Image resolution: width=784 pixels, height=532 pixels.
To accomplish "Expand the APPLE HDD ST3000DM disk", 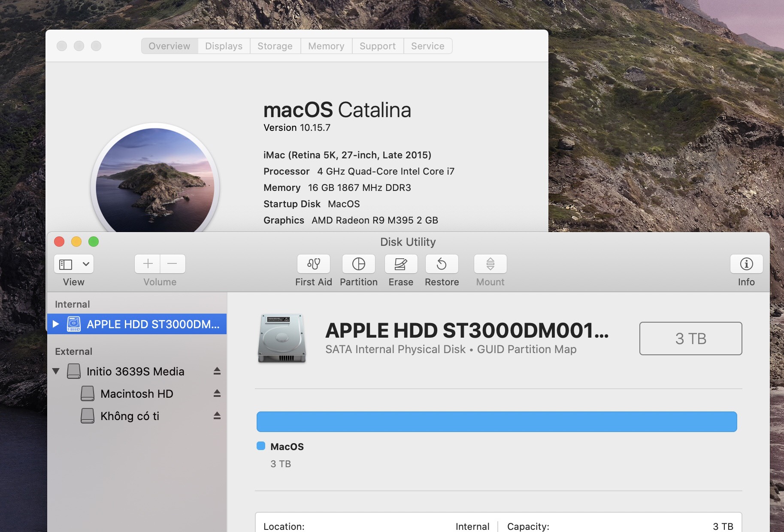I will click(55, 324).
